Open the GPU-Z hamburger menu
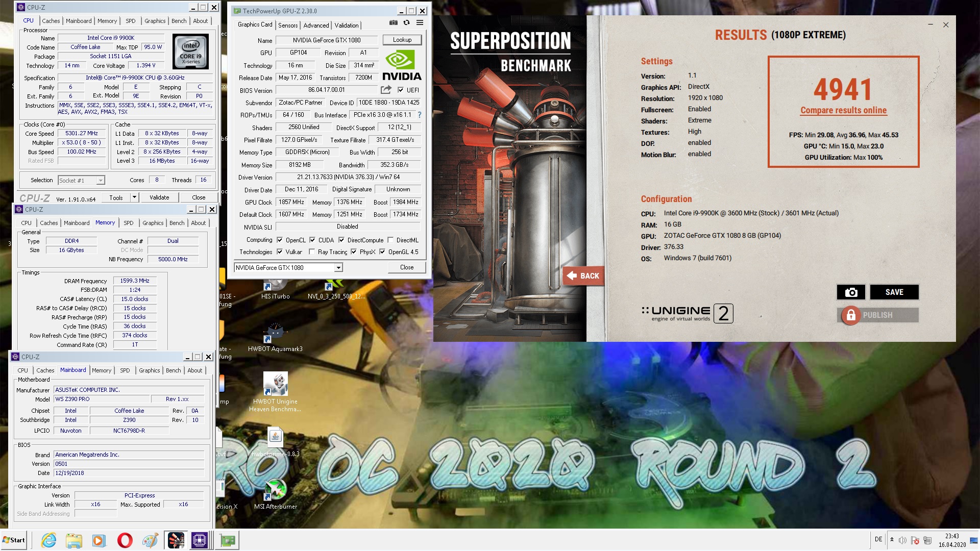Screen dimensions: 980x551 420,22
